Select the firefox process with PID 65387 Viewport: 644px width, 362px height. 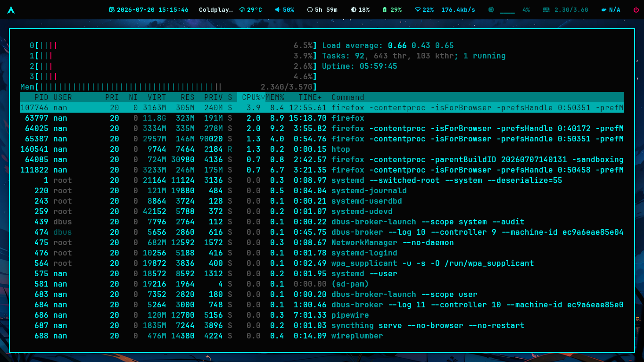tap(322, 139)
